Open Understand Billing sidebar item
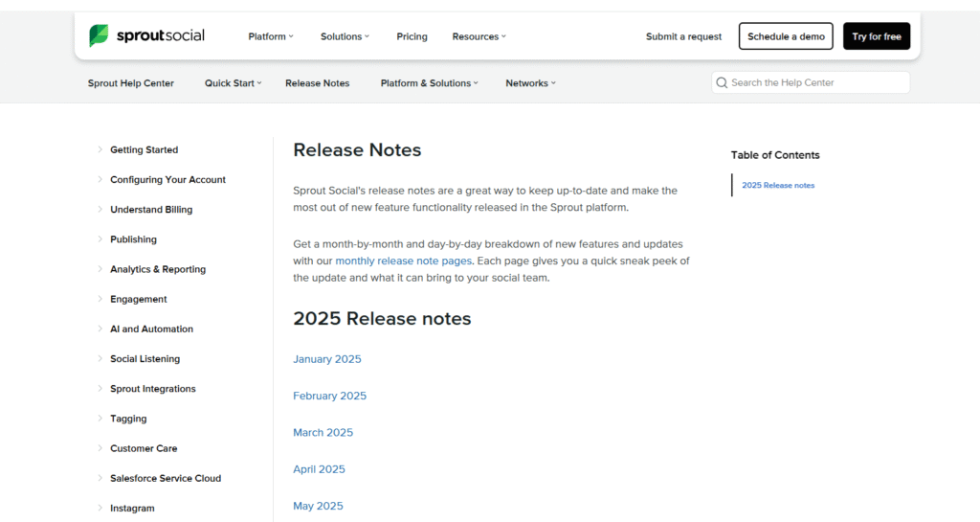This screenshot has width=980, height=522. [151, 210]
